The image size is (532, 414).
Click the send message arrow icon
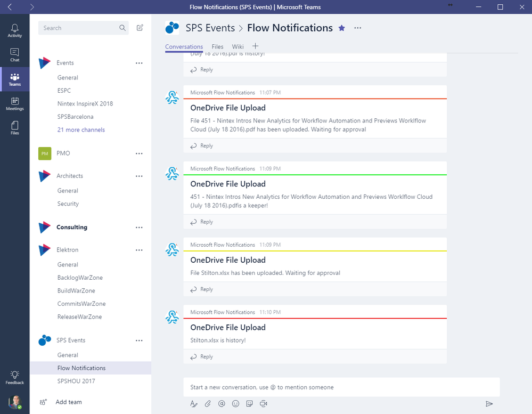(489, 403)
